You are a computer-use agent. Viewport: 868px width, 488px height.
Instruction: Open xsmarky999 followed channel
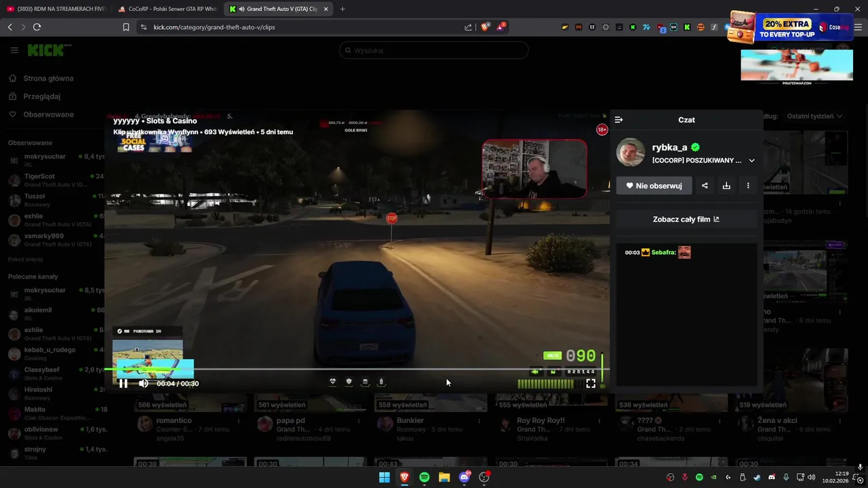coord(54,239)
